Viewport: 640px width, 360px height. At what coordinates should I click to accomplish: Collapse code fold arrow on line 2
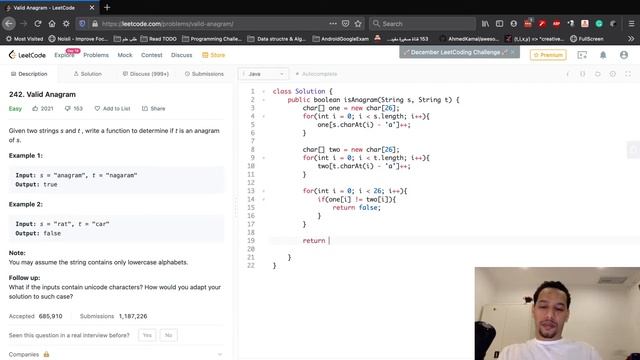click(x=264, y=100)
